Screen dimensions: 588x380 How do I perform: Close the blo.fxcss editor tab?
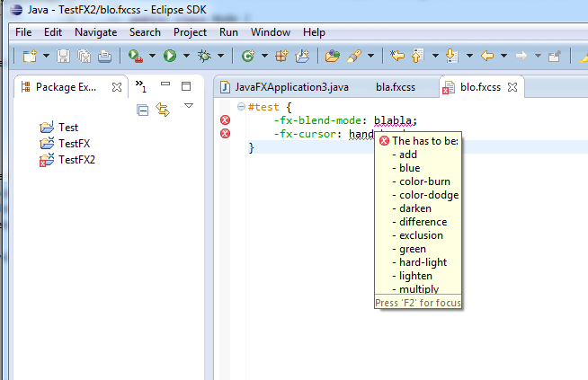[512, 87]
